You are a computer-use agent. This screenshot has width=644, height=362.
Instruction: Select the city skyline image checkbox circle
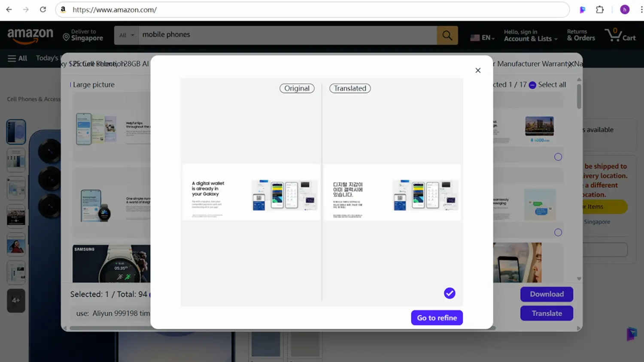[x=558, y=157]
